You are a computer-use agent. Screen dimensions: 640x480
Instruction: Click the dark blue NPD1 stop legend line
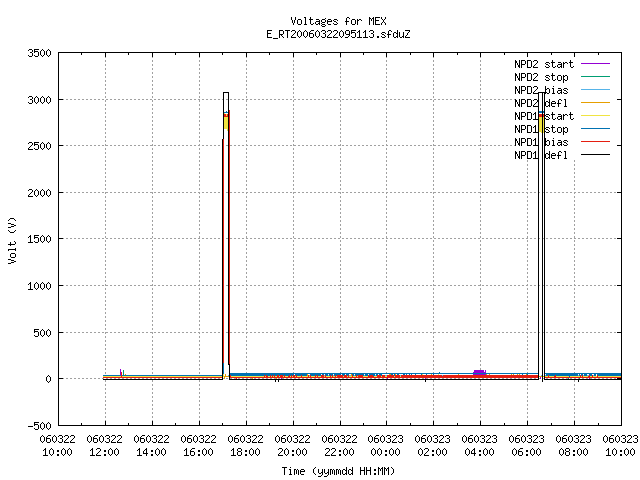595,129
